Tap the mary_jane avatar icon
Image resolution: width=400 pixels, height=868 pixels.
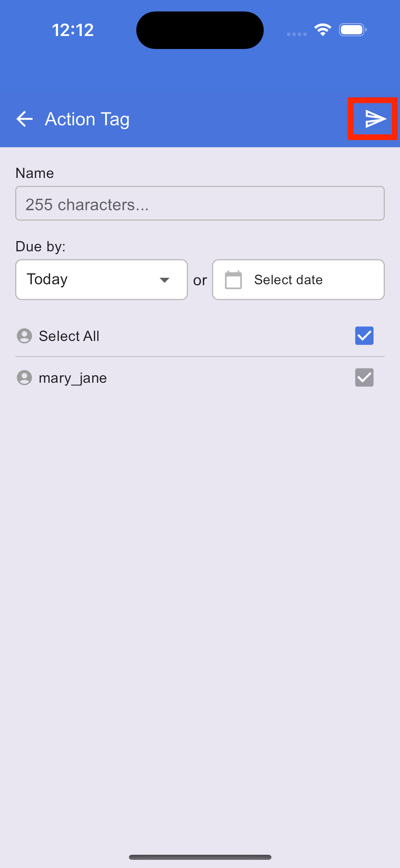(24, 378)
